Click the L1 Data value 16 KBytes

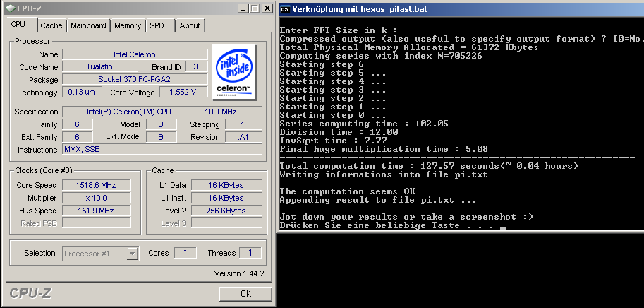click(226, 185)
